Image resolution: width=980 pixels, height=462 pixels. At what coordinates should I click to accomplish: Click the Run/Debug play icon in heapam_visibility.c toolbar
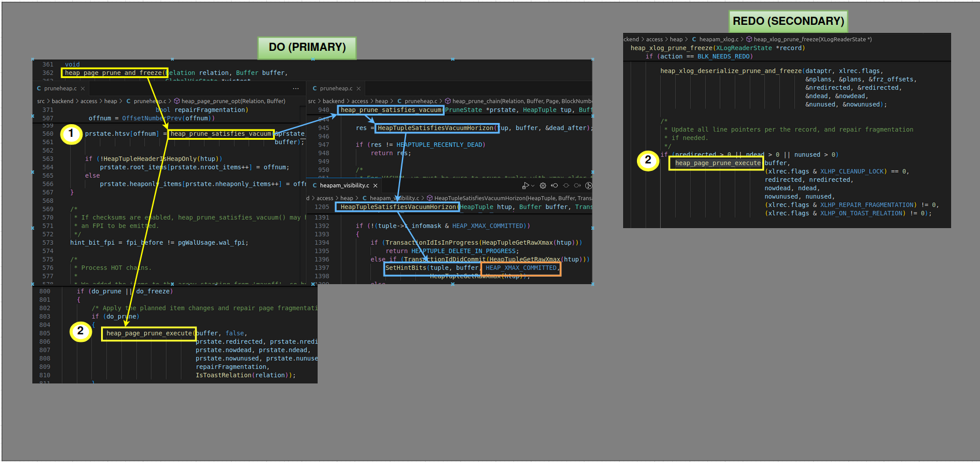pyautogui.click(x=524, y=185)
